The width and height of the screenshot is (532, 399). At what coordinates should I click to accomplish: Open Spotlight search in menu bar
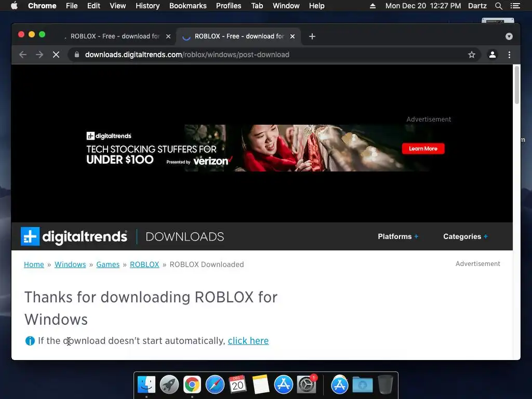498,6
